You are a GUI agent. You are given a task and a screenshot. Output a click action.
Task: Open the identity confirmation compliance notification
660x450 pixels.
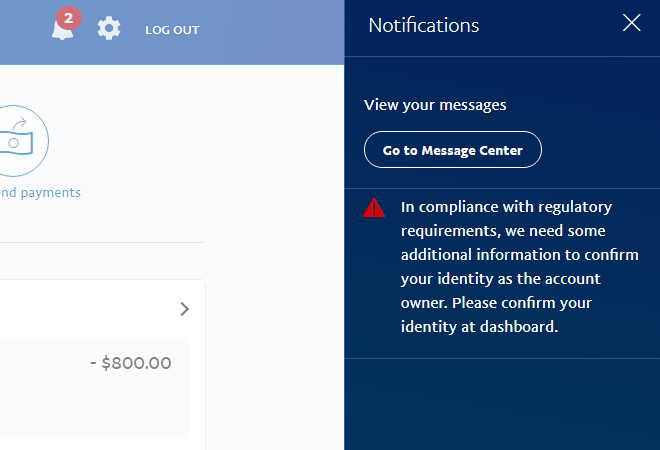point(502,273)
